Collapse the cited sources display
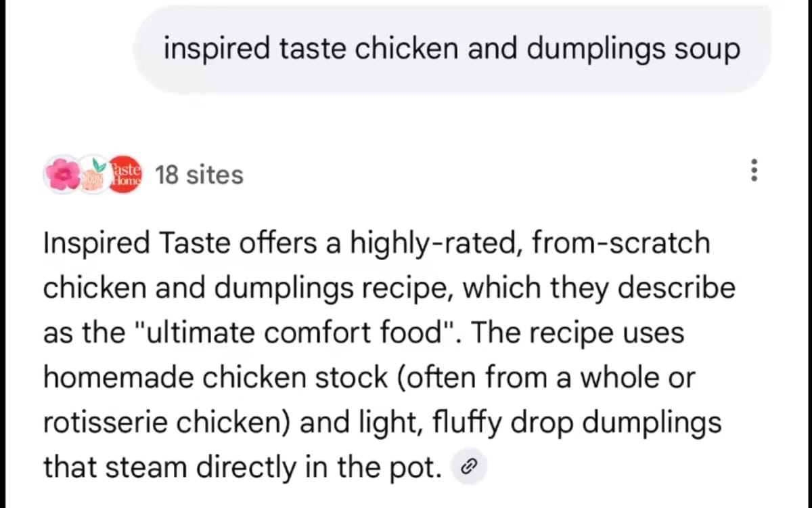Image resolution: width=812 pixels, height=508 pixels. [x=199, y=174]
